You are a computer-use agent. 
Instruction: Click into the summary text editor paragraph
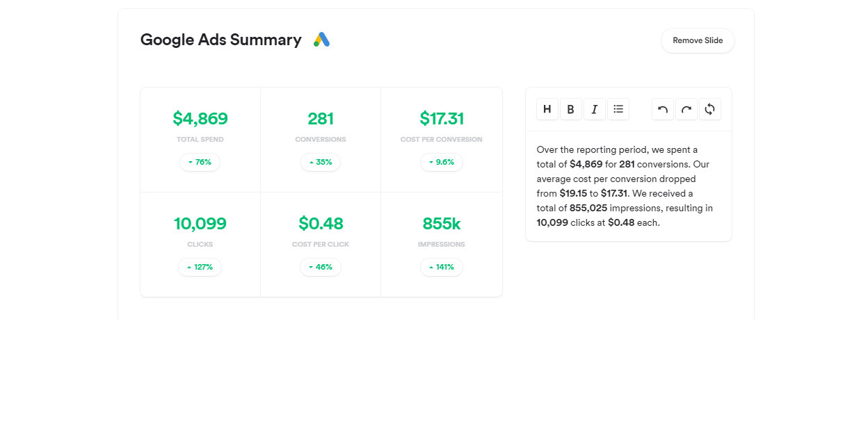click(626, 186)
